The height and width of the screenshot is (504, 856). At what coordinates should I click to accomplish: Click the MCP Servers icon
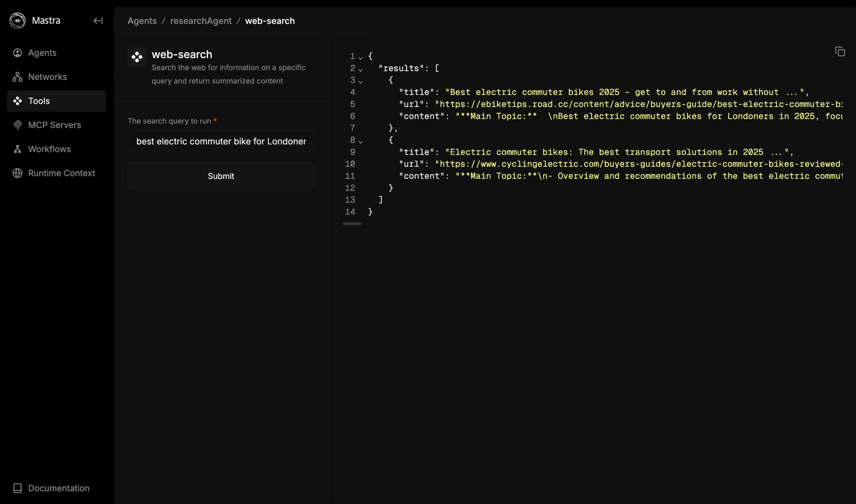point(17,125)
